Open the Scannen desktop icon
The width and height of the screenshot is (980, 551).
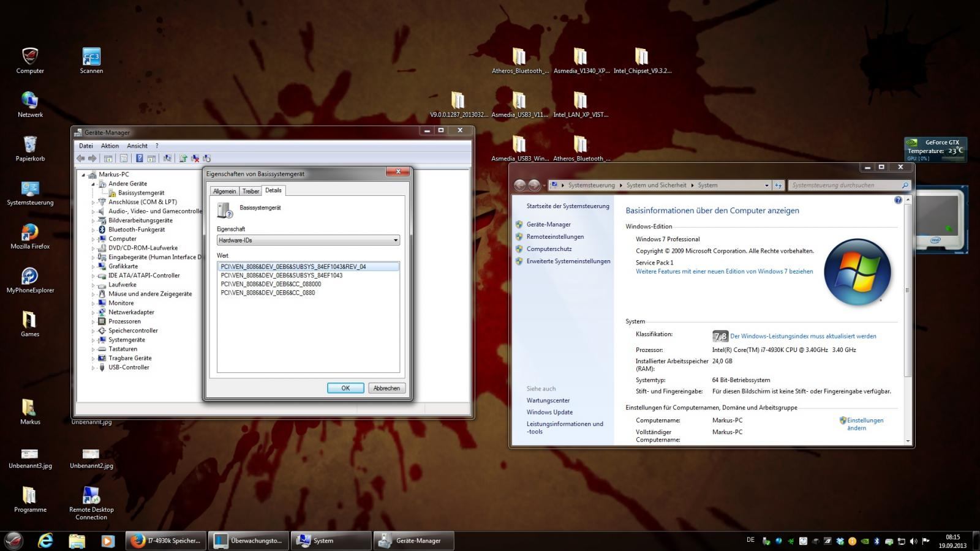[91, 61]
